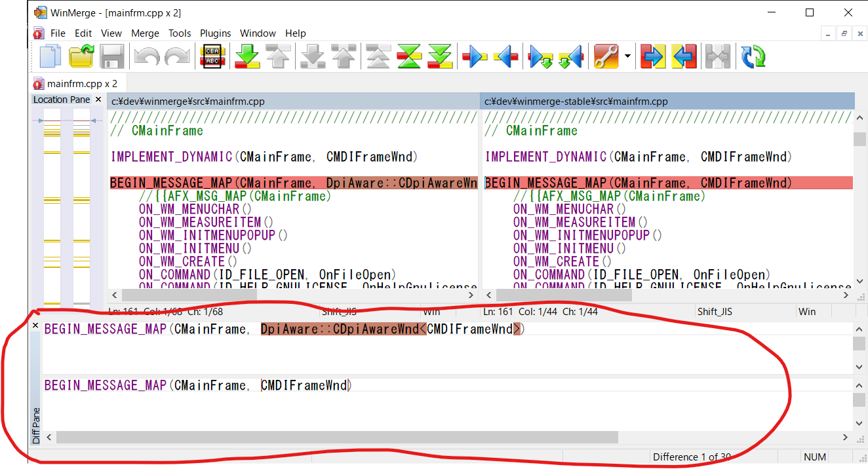
Task: Copy current difference to the left pane
Action: point(506,56)
